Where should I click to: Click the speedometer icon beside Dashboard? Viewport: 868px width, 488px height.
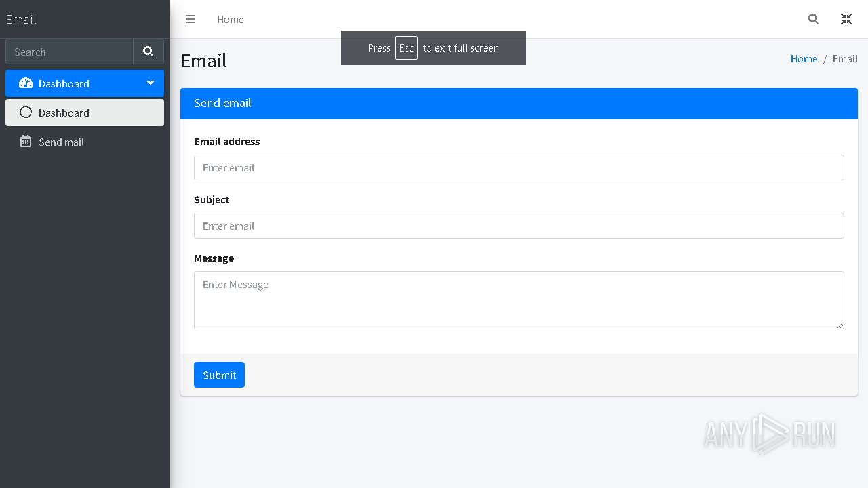pos(26,83)
